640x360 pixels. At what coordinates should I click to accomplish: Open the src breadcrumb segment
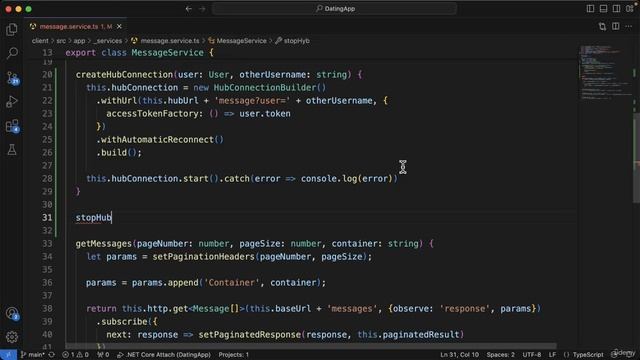click(x=61, y=41)
